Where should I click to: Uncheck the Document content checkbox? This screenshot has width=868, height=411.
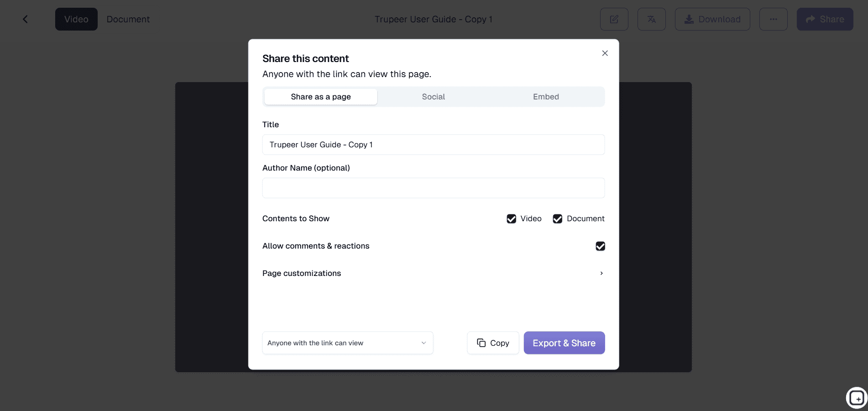[x=557, y=219]
